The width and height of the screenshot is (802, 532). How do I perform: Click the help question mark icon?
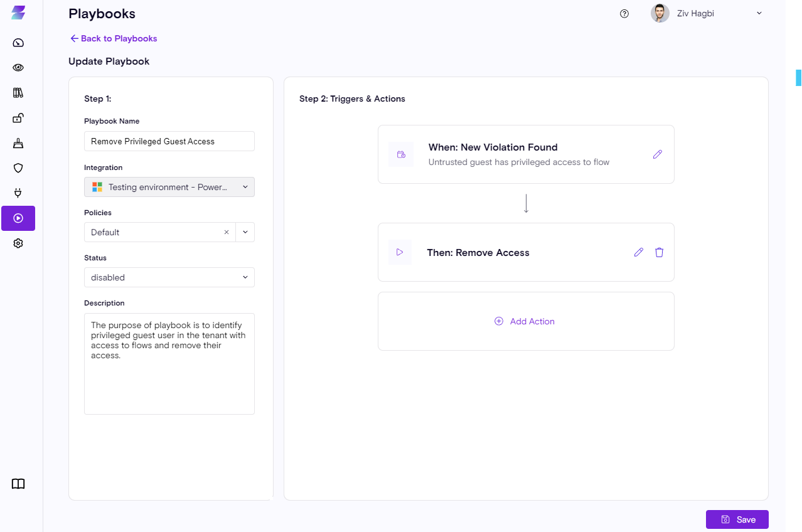click(x=624, y=14)
